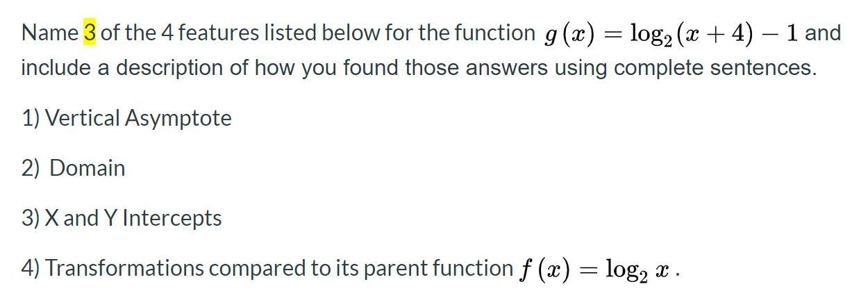Select item 3) X and Y Intercepts
This screenshot has width=868, height=307.
coord(122,218)
